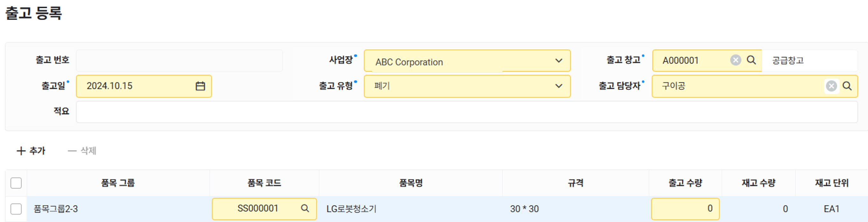Screen dimensions: 868x222
Task: Click the plus 추가 add-row button
Action: 31,151
